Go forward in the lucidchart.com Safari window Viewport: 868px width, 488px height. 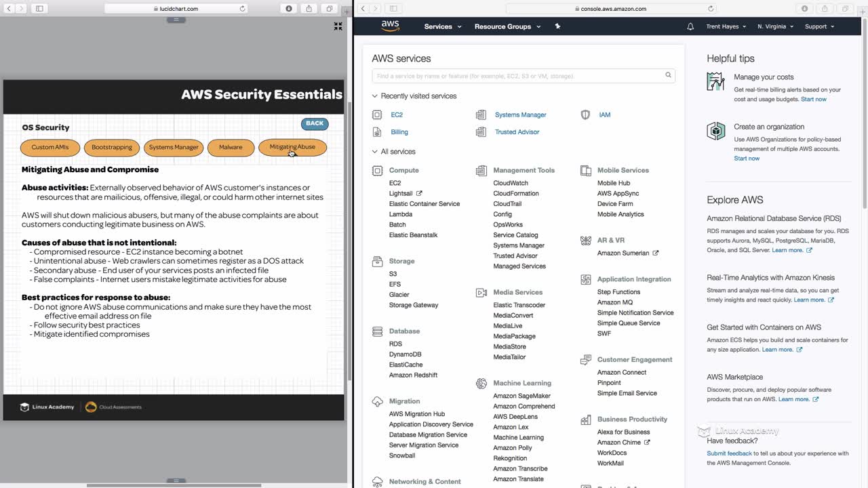21,9
